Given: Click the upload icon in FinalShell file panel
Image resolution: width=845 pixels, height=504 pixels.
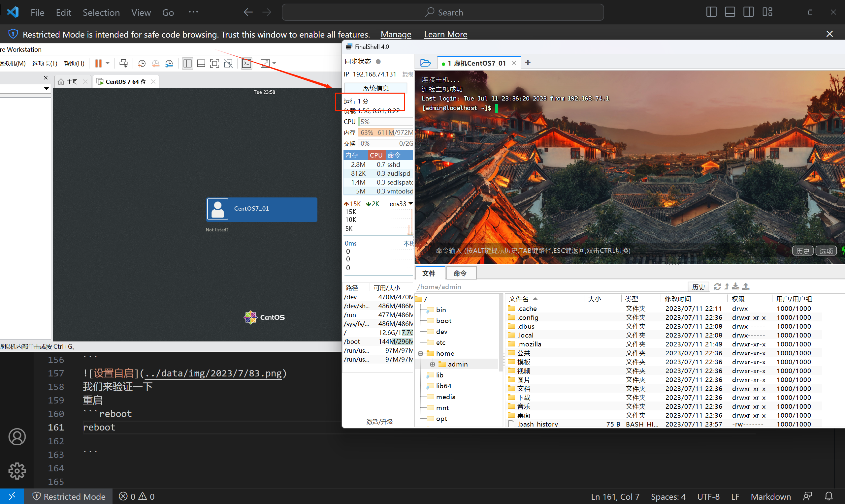Looking at the screenshot, I should pos(746,287).
